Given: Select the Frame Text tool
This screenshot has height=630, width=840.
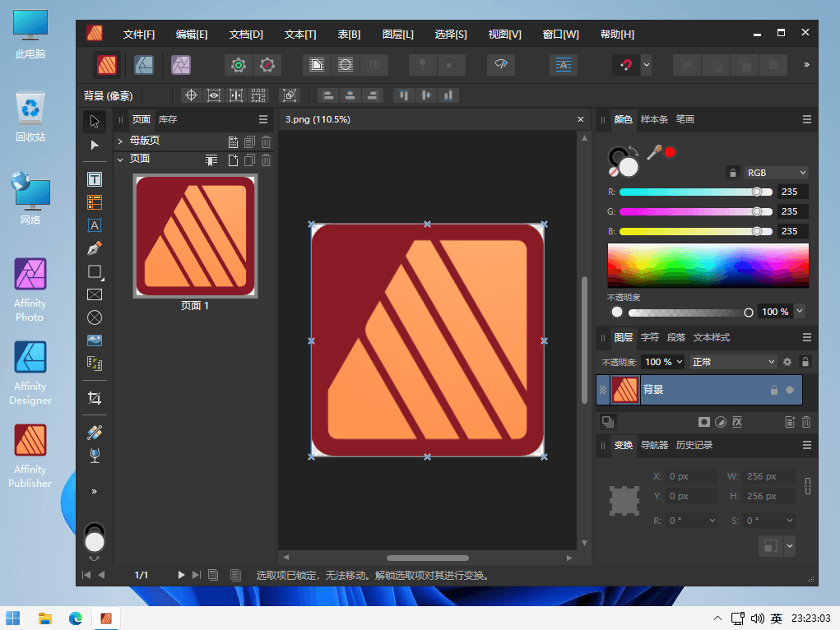Looking at the screenshot, I should click(95, 179).
